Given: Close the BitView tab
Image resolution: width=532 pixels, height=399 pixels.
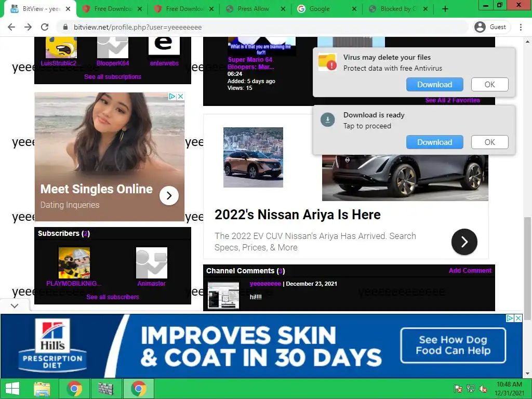Looking at the screenshot, I should click(x=68, y=9).
